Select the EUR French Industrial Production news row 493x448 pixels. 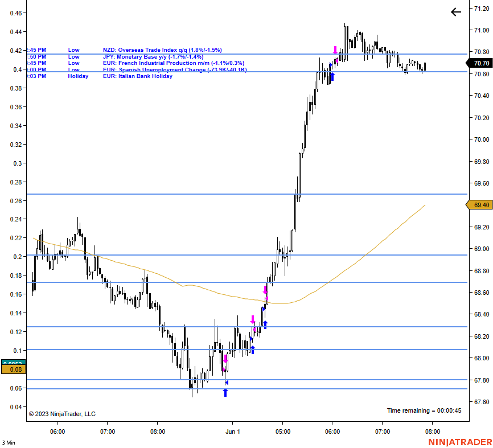point(135,63)
